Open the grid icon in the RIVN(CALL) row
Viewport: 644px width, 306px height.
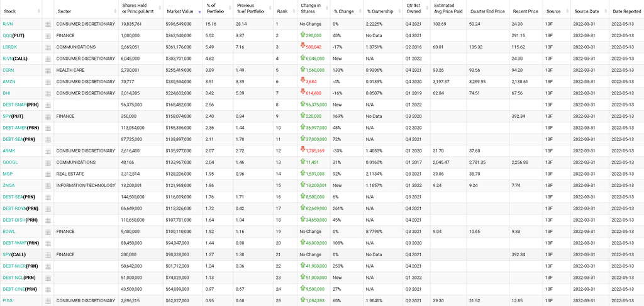[x=48, y=59]
